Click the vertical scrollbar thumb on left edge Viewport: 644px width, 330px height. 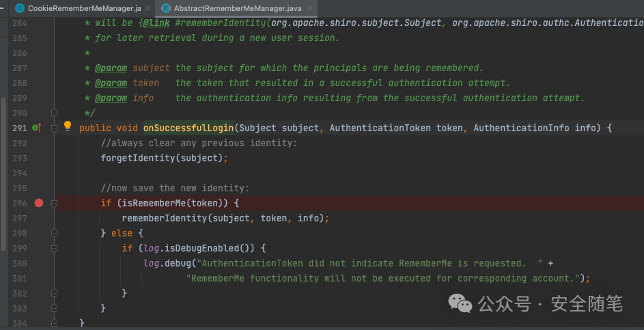pyautogui.click(x=3, y=174)
